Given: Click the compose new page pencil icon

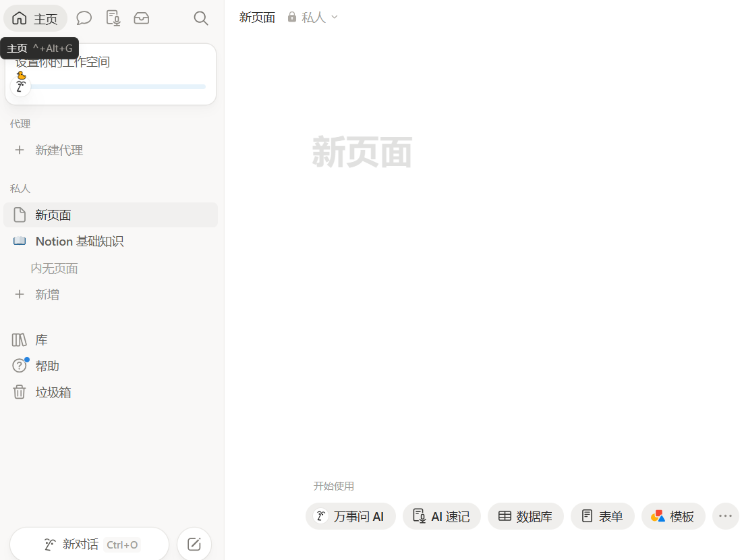Looking at the screenshot, I should coord(194,544).
